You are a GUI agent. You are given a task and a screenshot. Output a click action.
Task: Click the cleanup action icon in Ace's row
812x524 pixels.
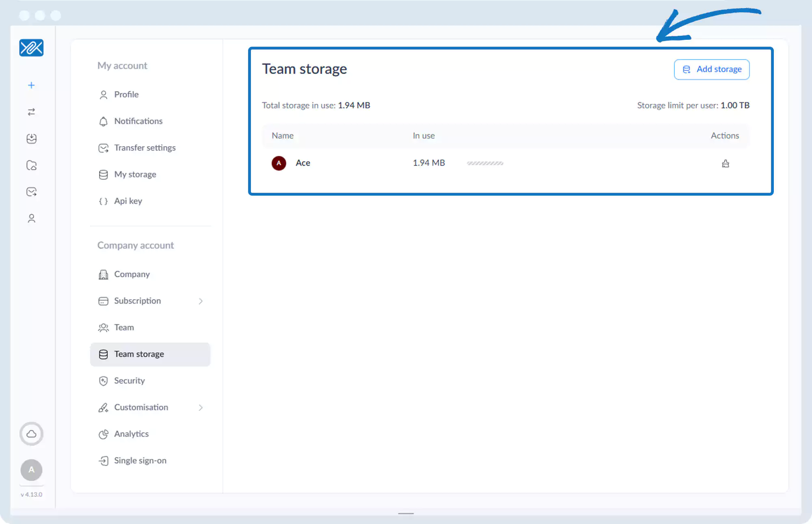726,164
